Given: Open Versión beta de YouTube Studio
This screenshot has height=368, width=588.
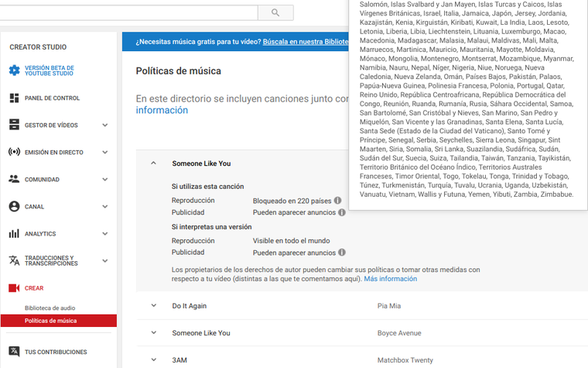Looking at the screenshot, I should [49, 71].
